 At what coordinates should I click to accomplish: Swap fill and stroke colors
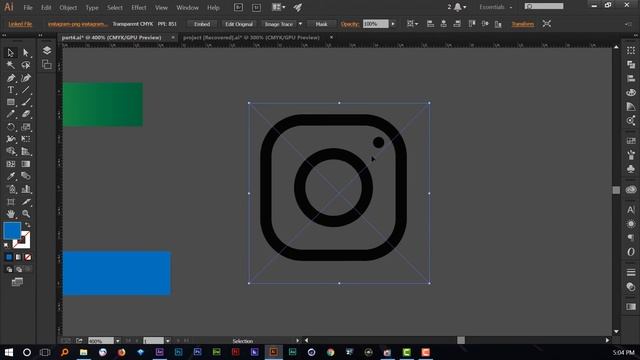(28, 225)
